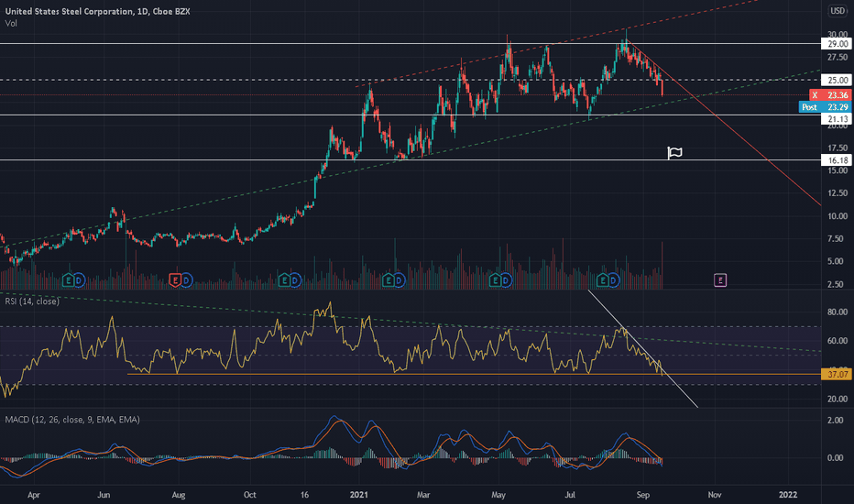
Task: Click the 12.50 price axis tick
Action: [x=838, y=192]
